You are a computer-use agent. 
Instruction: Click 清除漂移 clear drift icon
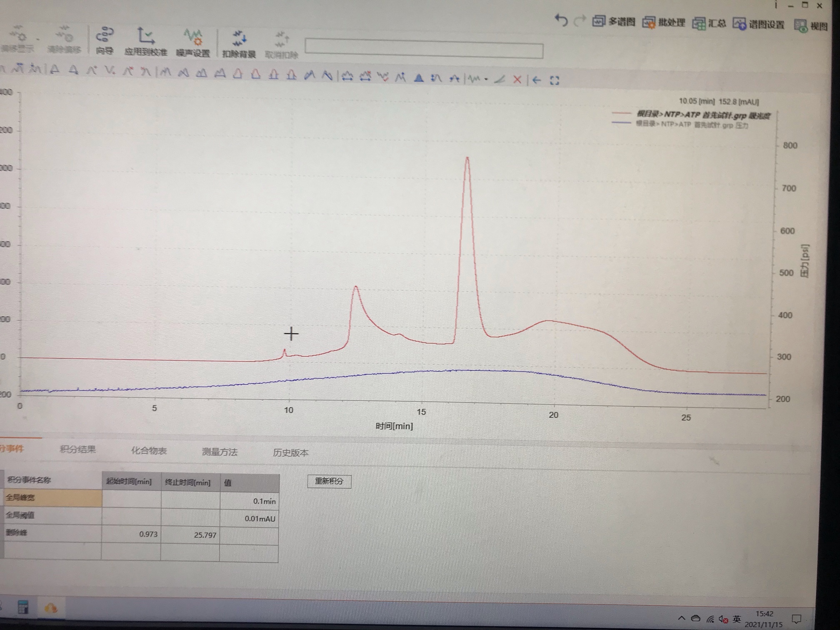[63, 40]
